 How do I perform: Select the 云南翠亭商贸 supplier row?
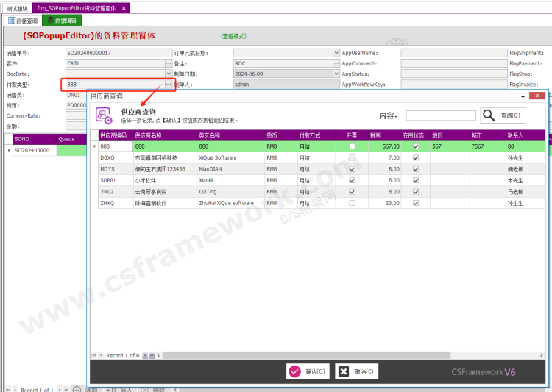tap(162, 191)
